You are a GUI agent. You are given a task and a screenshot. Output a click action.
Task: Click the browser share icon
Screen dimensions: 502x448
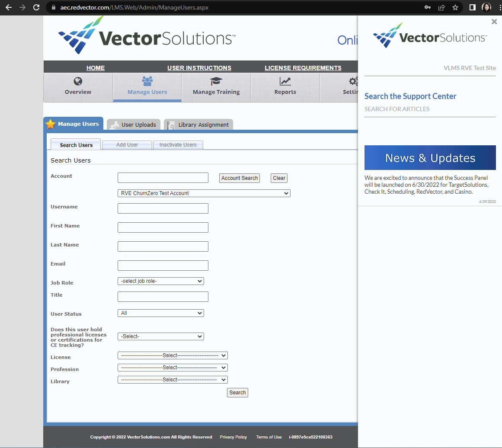click(x=441, y=7)
